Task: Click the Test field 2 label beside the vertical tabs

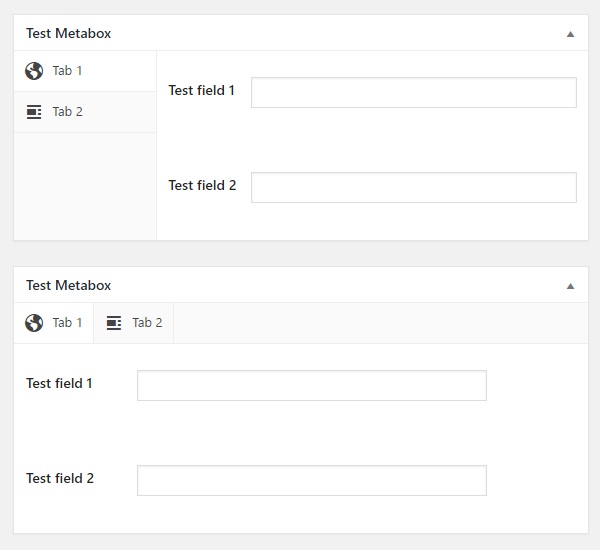Action: (x=202, y=185)
